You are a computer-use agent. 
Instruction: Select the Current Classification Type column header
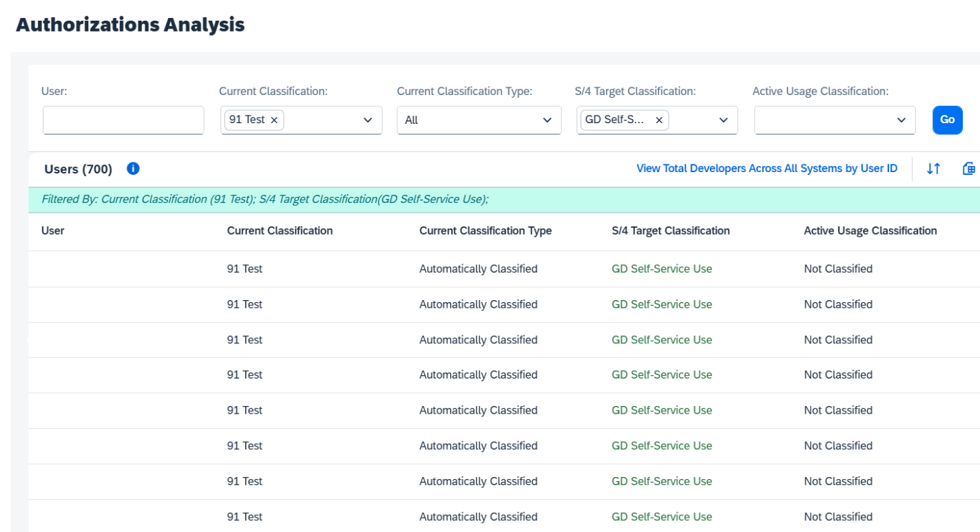pyautogui.click(x=485, y=231)
